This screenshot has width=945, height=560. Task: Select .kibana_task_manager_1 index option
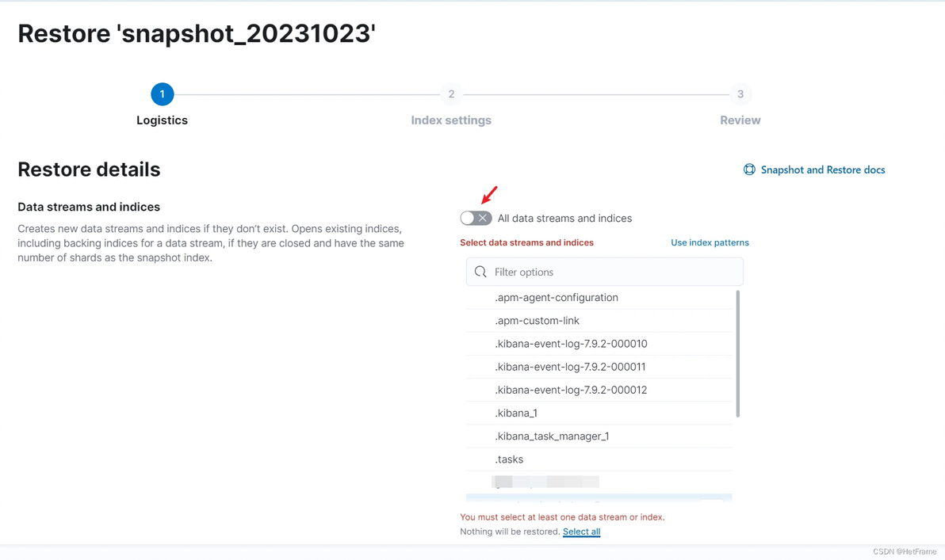[x=552, y=436]
